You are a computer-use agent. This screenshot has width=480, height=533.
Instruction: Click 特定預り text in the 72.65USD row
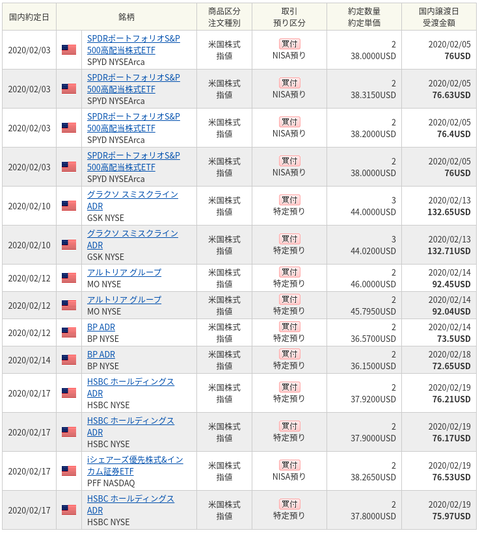click(x=289, y=365)
